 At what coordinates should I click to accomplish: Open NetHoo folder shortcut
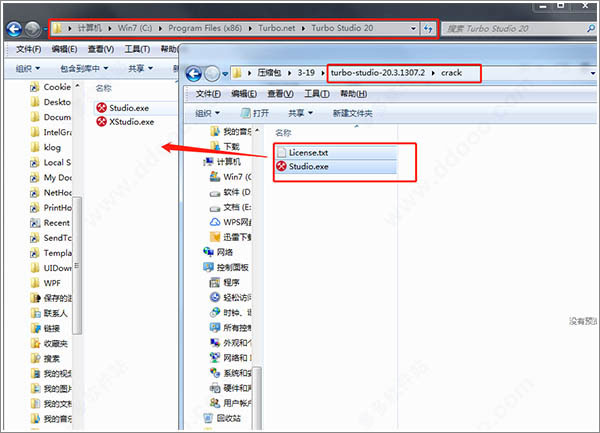coord(51,193)
